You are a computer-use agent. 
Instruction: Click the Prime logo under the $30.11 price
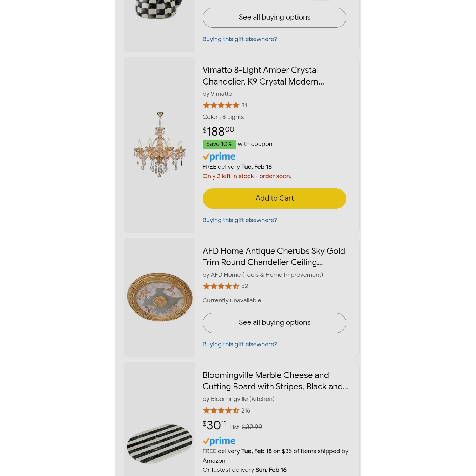click(x=219, y=441)
